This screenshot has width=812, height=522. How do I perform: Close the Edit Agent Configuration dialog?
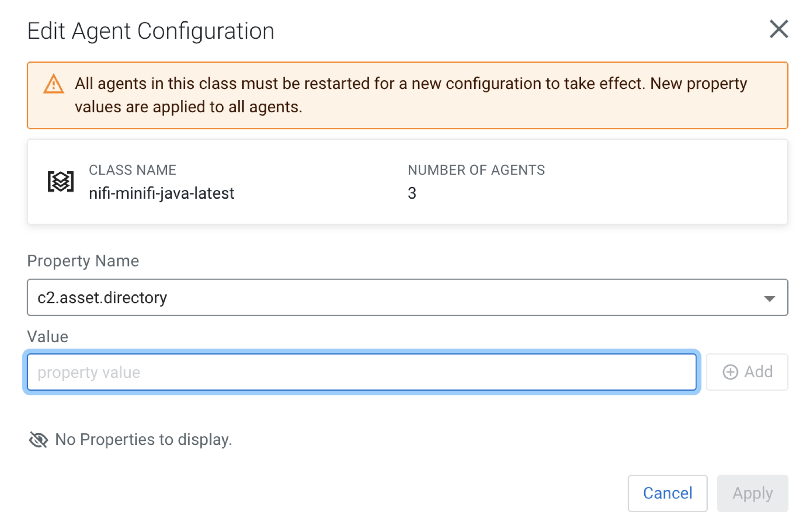[x=778, y=29]
